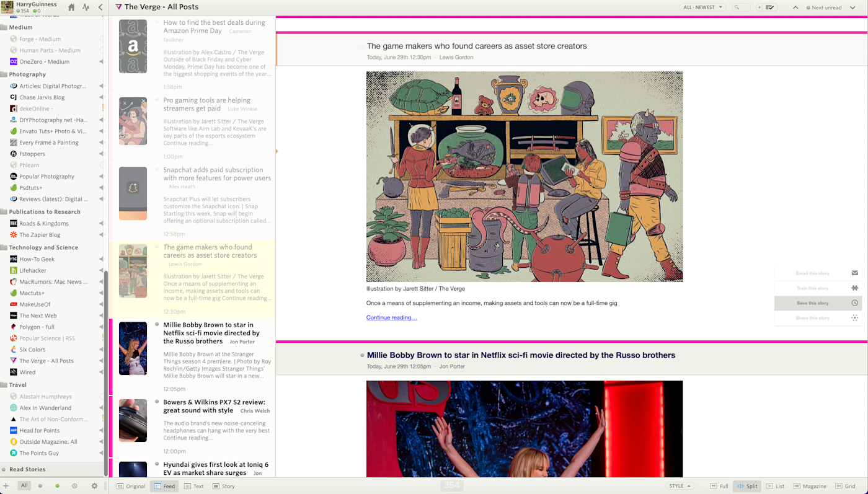Select the Lifehacker feed
This screenshot has width=868, height=494.
(x=53, y=270)
